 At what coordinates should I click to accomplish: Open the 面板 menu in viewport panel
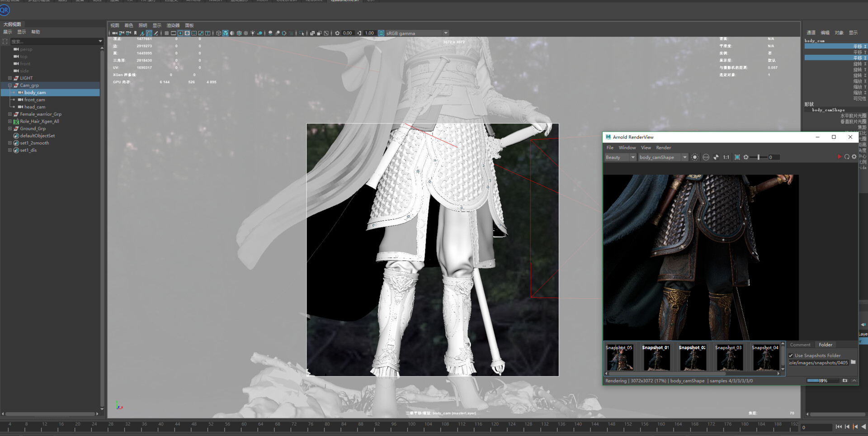(x=189, y=25)
